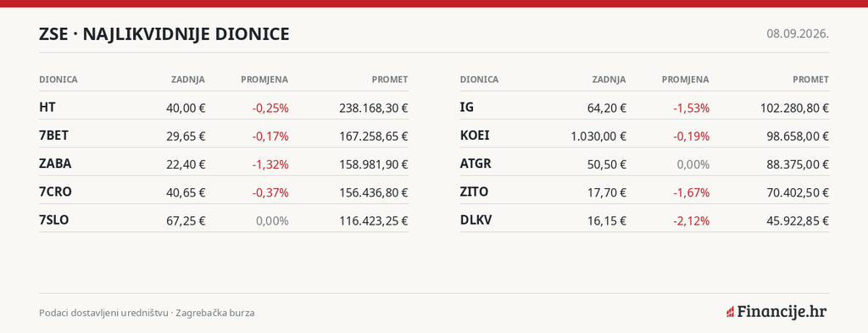Click the date 08.09.2026.
Image resolution: width=868 pixels, height=333 pixels.
click(798, 34)
